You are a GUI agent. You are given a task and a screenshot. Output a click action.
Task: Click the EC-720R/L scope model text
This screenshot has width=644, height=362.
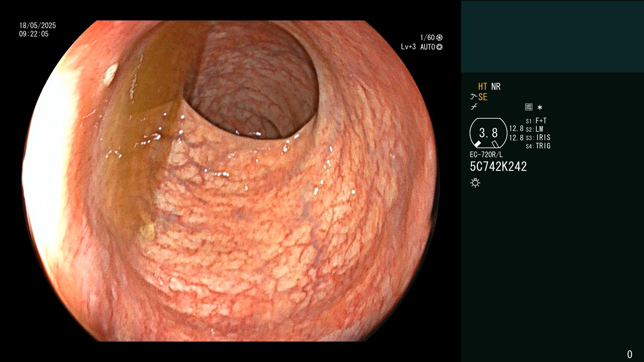click(486, 155)
